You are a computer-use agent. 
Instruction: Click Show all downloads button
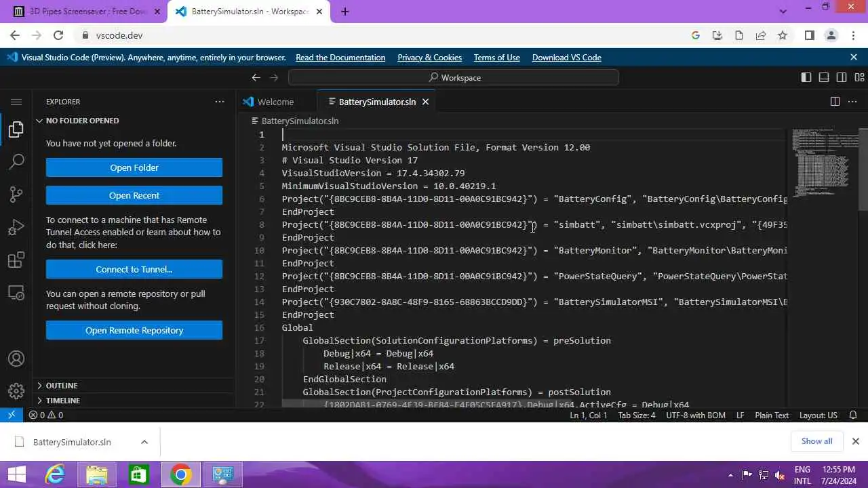816,441
